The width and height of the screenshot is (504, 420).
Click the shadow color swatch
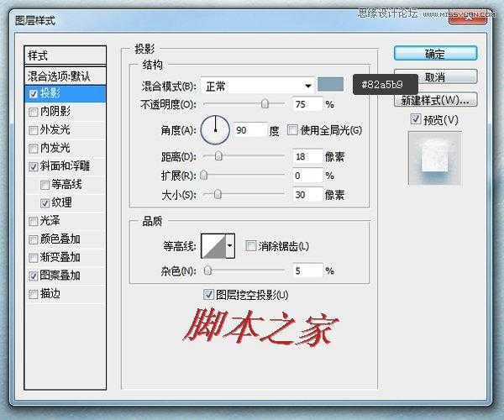coord(330,84)
